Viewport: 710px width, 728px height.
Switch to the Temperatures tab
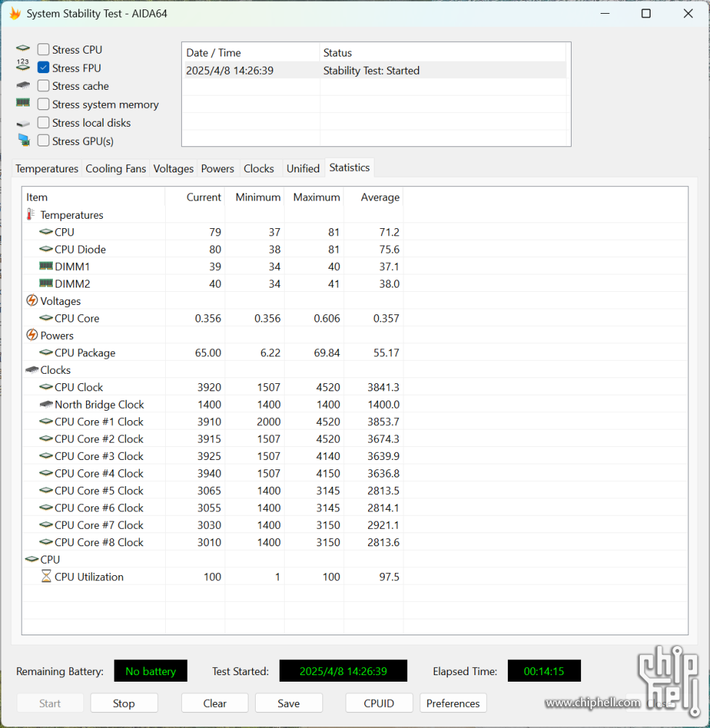point(47,169)
